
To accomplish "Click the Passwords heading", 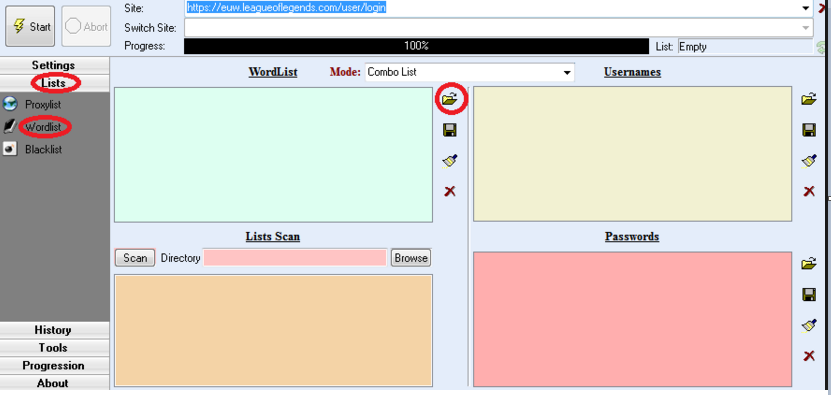I will pos(632,236).
